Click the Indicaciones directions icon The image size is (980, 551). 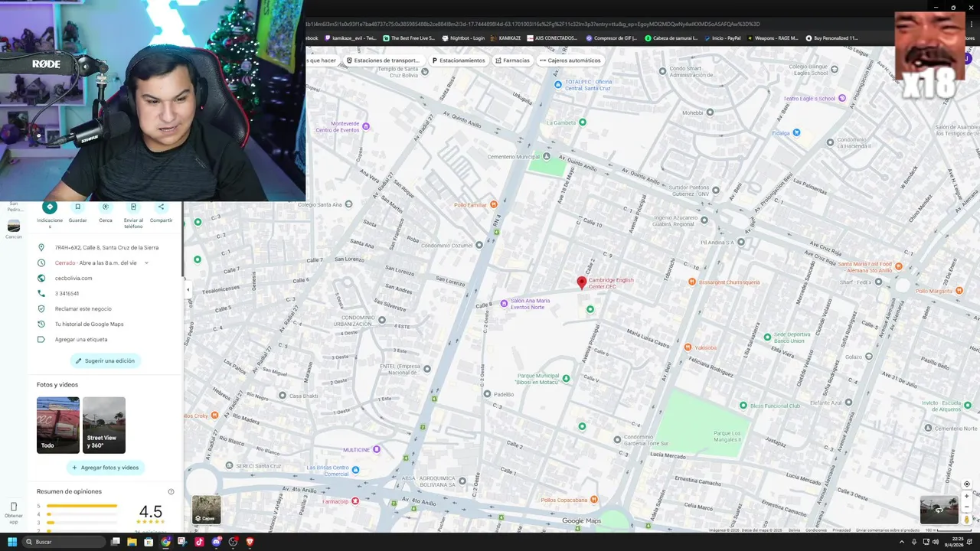click(50, 207)
